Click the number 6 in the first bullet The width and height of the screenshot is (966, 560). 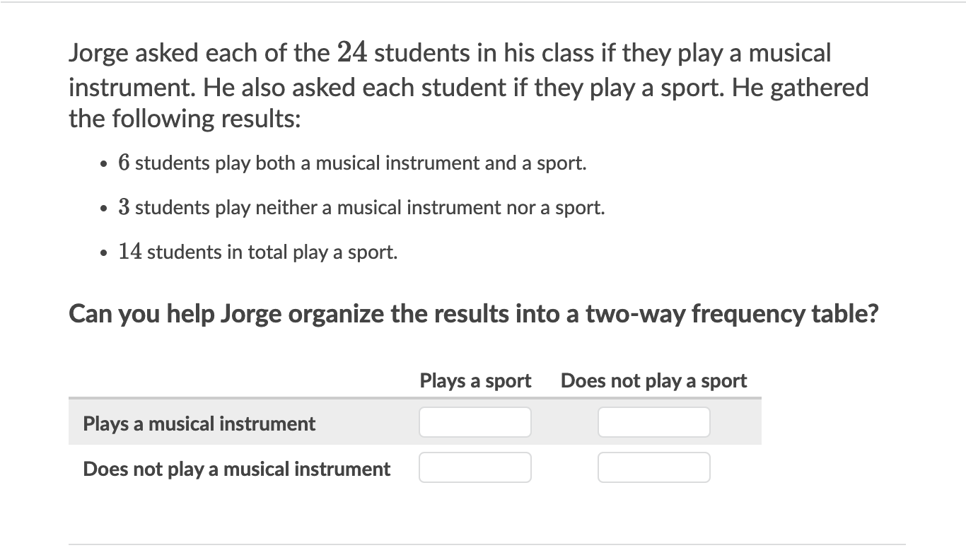tap(124, 163)
